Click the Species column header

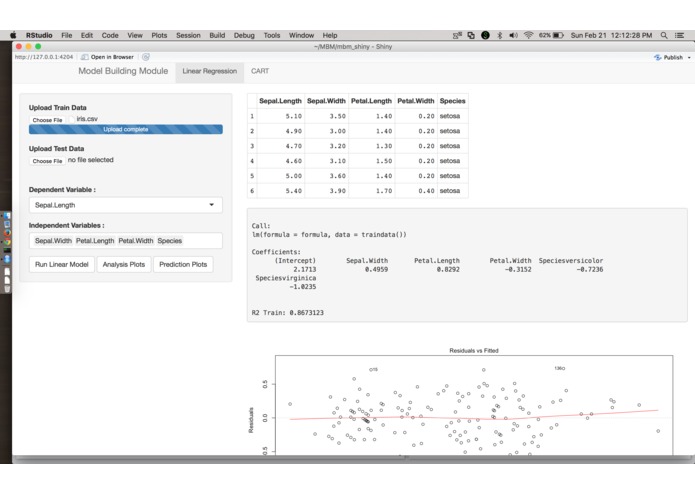(x=453, y=101)
